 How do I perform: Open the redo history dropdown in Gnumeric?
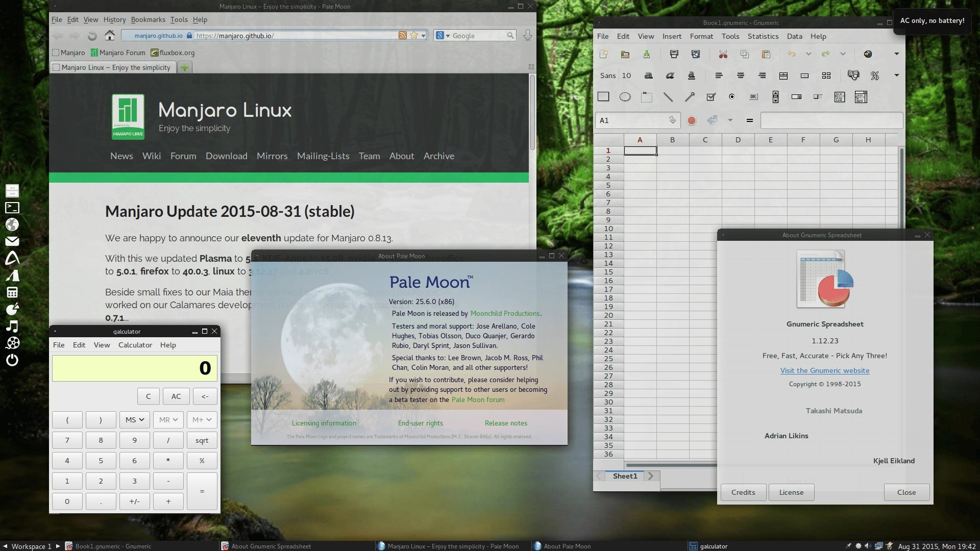coord(843,54)
